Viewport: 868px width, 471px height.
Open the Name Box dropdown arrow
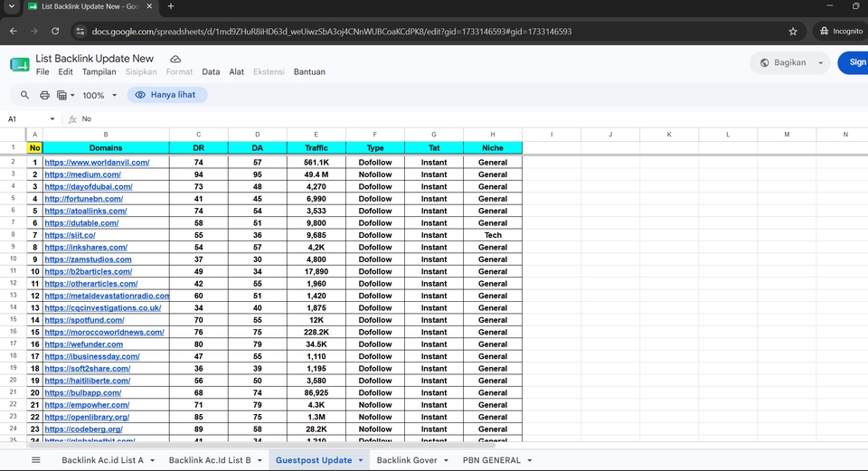(x=52, y=119)
